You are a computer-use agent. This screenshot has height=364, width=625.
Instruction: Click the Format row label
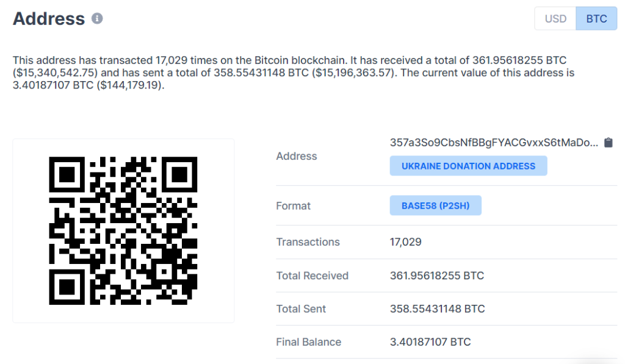tap(293, 206)
